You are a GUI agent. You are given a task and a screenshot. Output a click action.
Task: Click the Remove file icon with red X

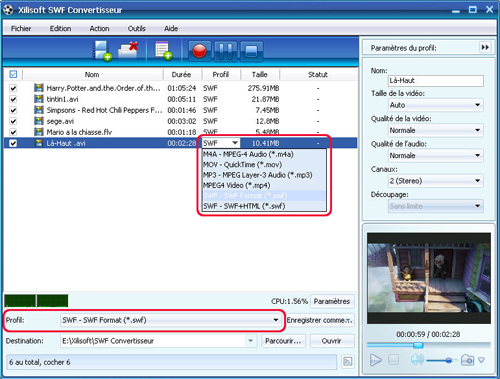click(128, 50)
